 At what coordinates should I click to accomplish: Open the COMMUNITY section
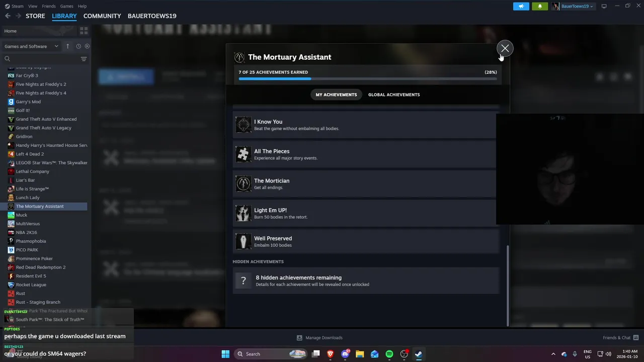pos(102,16)
